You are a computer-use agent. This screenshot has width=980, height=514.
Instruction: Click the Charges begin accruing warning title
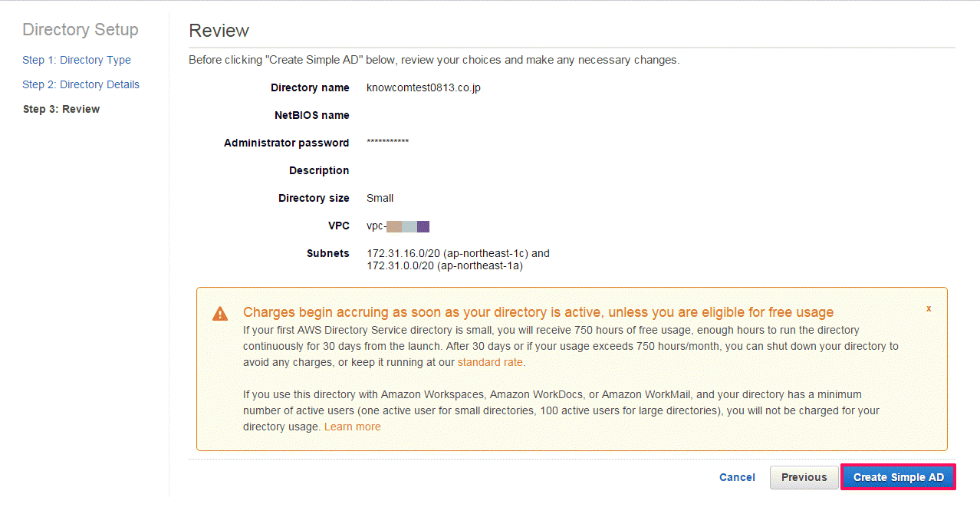(538, 312)
